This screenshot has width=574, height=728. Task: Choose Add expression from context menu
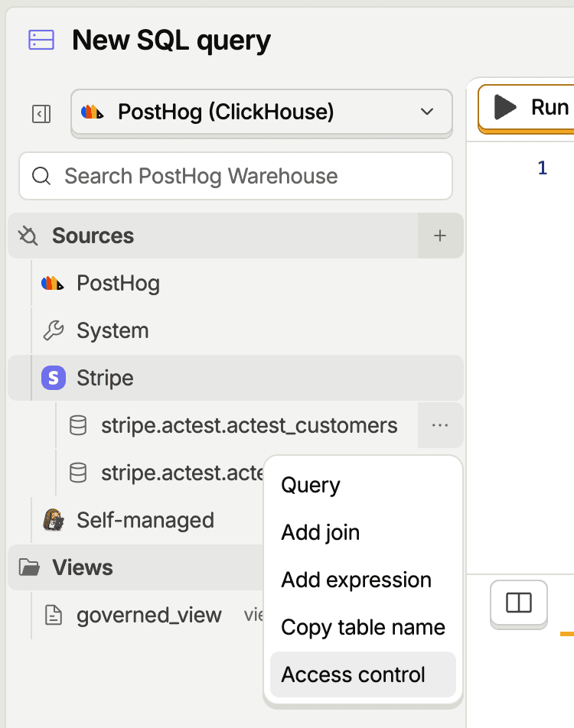click(363, 580)
